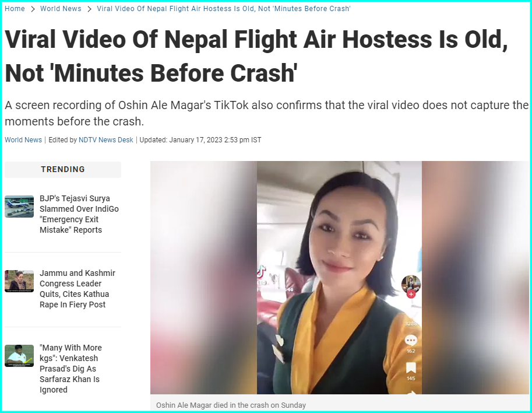Open the Tejasvi Surya IndiGo trending story
532x413 pixels.
[x=79, y=214]
